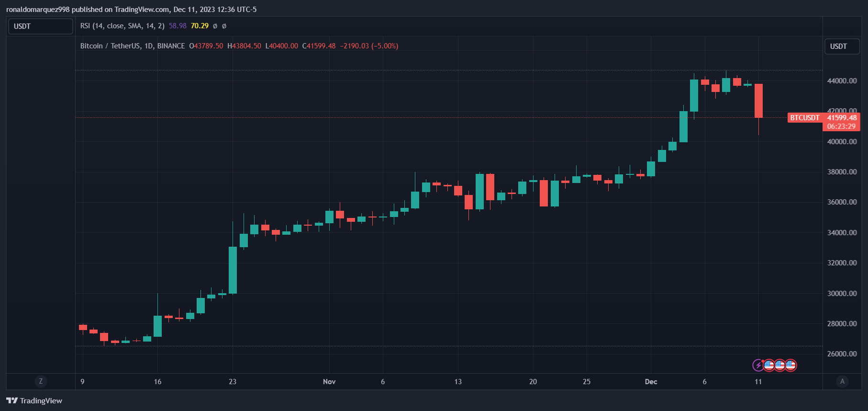Click the Nov label on time axis
The height and width of the screenshot is (411, 868).
pyautogui.click(x=329, y=382)
